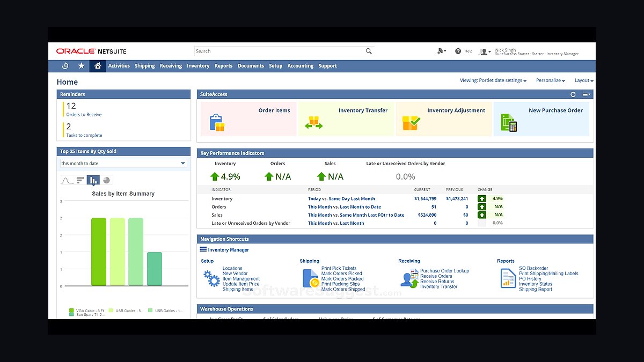
Task: Click the Inventory KPI green up arrow
Action: pyautogui.click(x=215, y=176)
